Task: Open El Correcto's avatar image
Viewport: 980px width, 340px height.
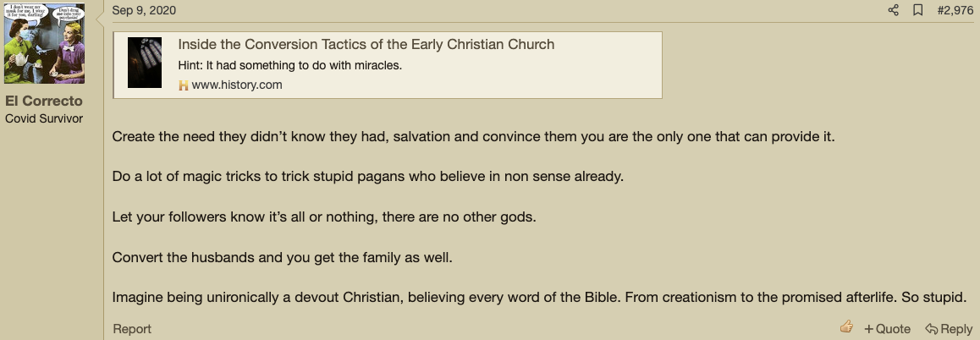Action: click(x=44, y=43)
